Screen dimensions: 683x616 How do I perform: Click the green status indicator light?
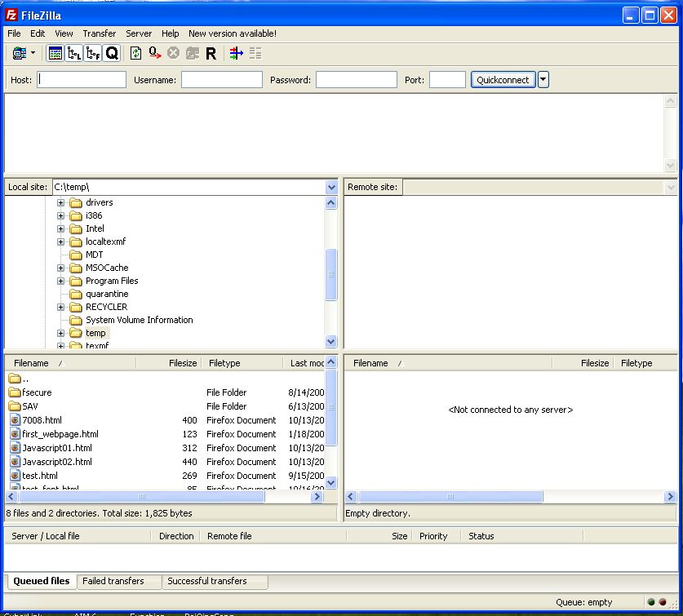(652, 602)
